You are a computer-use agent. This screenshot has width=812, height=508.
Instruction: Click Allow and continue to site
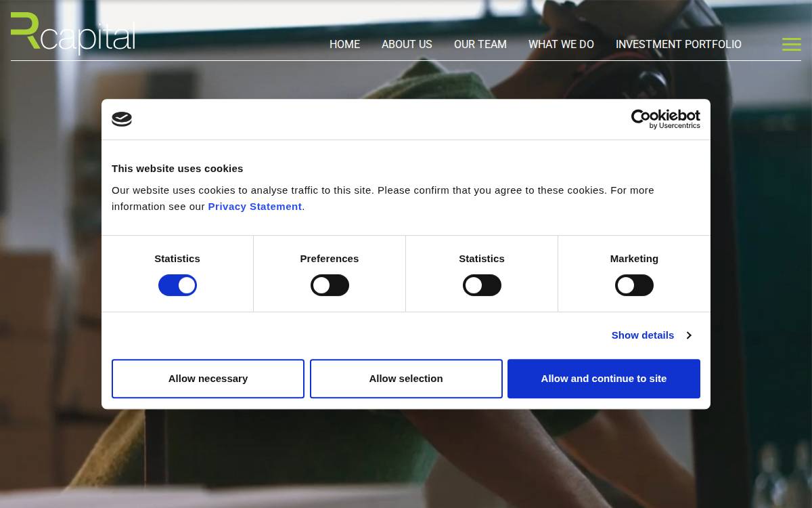coord(604,379)
